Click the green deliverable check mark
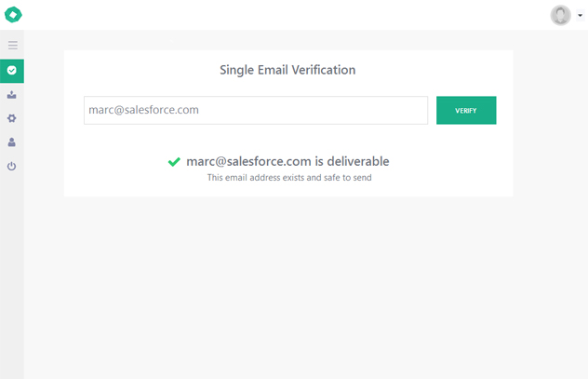The image size is (588, 379). point(174,161)
